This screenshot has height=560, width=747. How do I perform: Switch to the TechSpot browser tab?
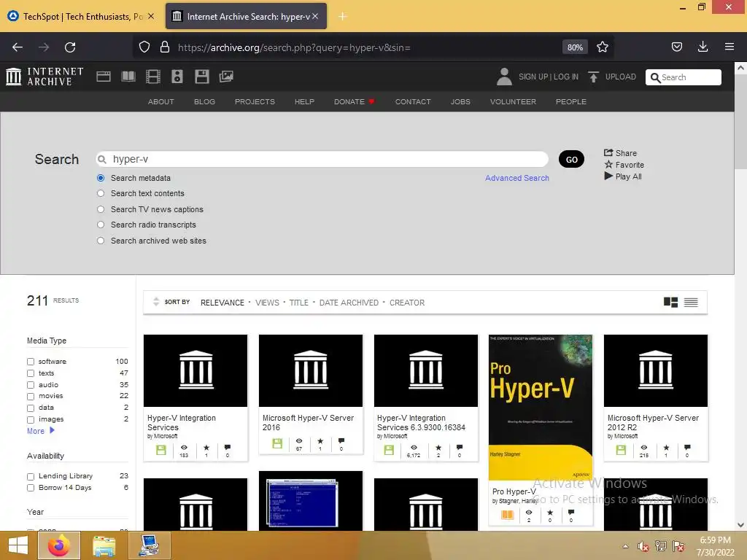(x=82, y=17)
